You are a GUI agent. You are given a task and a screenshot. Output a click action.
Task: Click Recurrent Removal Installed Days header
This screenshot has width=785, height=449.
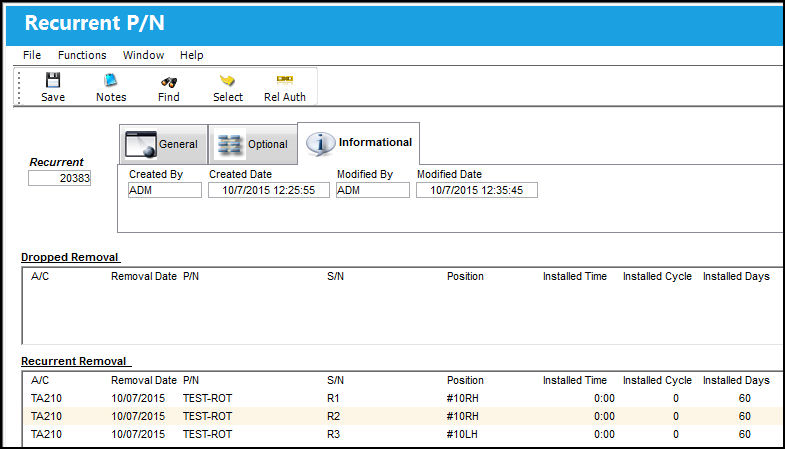pyautogui.click(x=736, y=380)
